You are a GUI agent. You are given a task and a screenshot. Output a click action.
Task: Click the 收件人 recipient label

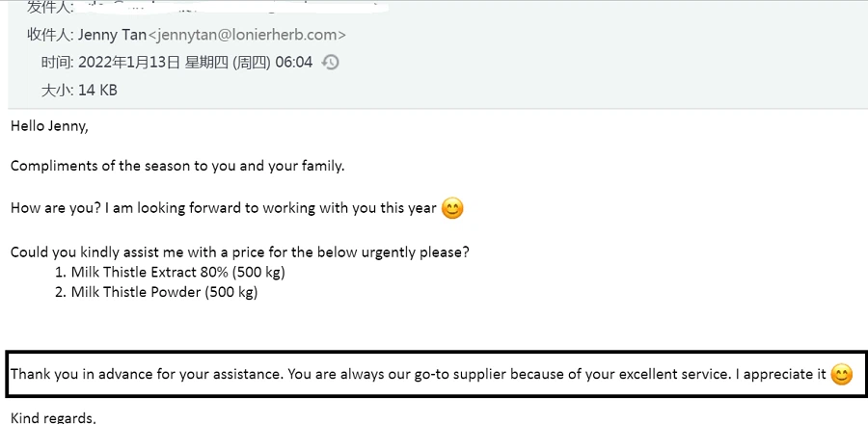click(x=50, y=35)
